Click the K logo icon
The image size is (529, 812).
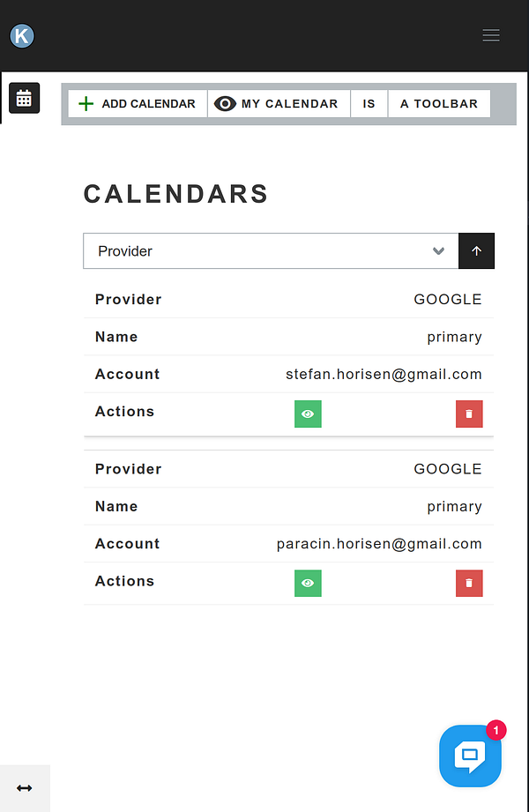pos(22,36)
